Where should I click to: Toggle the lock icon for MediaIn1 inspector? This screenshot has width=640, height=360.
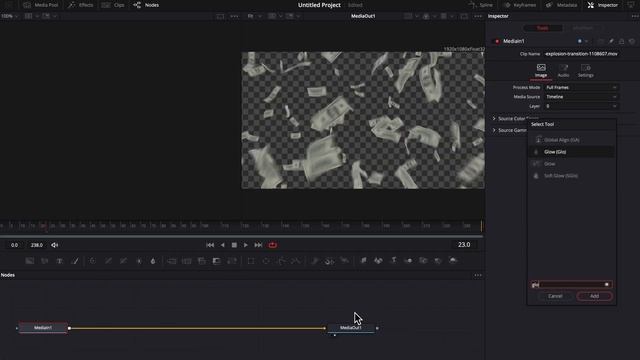click(x=621, y=41)
